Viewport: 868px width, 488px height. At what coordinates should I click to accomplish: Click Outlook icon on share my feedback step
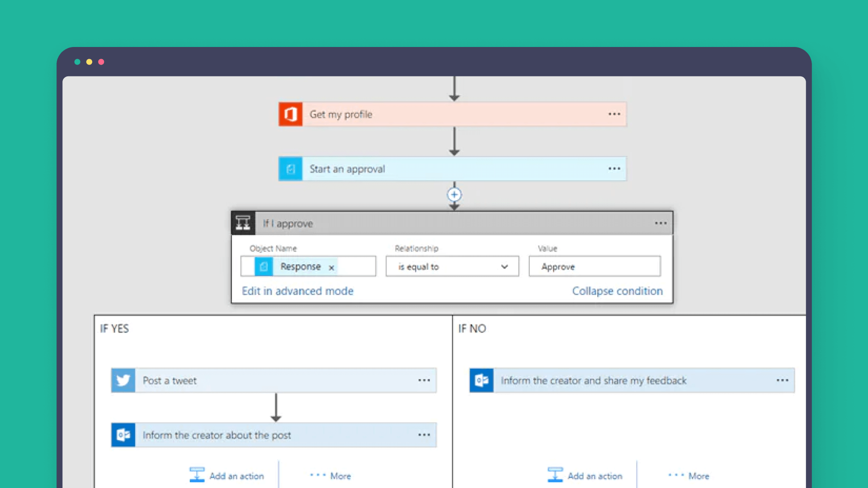point(481,380)
